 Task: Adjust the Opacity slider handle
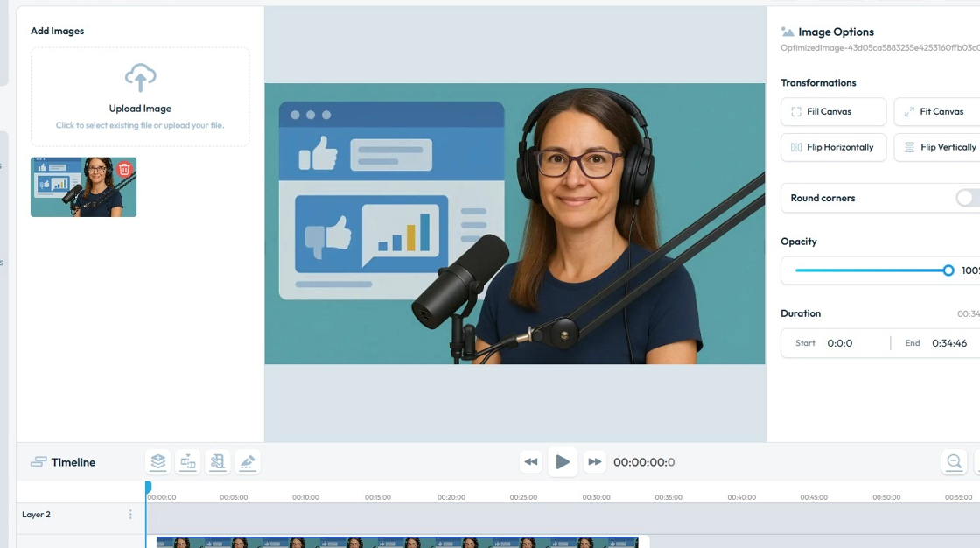click(x=948, y=270)
